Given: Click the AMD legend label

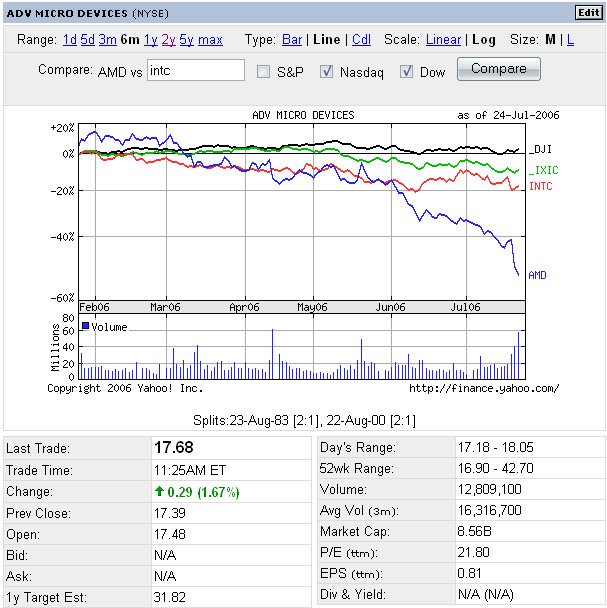Looking at the screenshot, I should (x=538, y=275).
